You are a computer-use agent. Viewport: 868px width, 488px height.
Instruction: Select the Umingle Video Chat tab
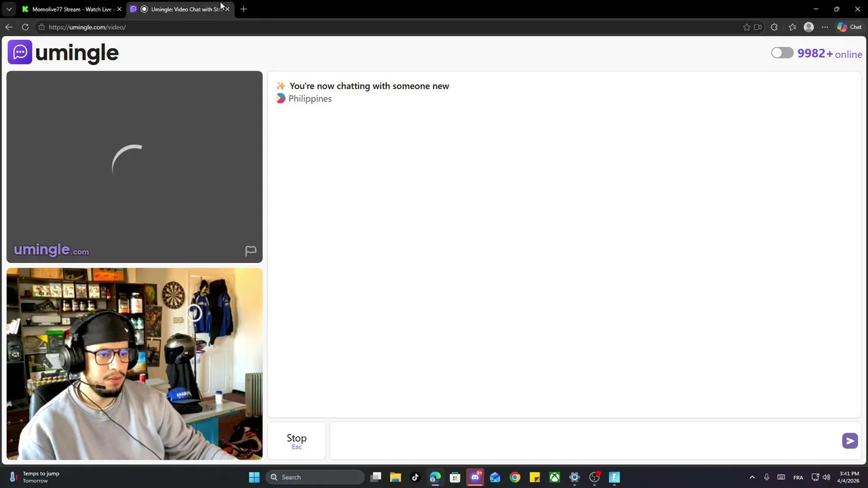[180, 9]
